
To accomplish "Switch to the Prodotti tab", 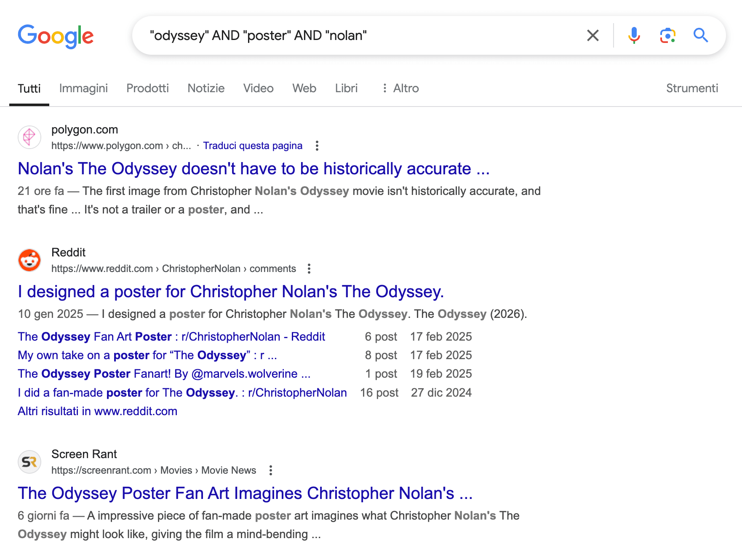I will 147,88.
